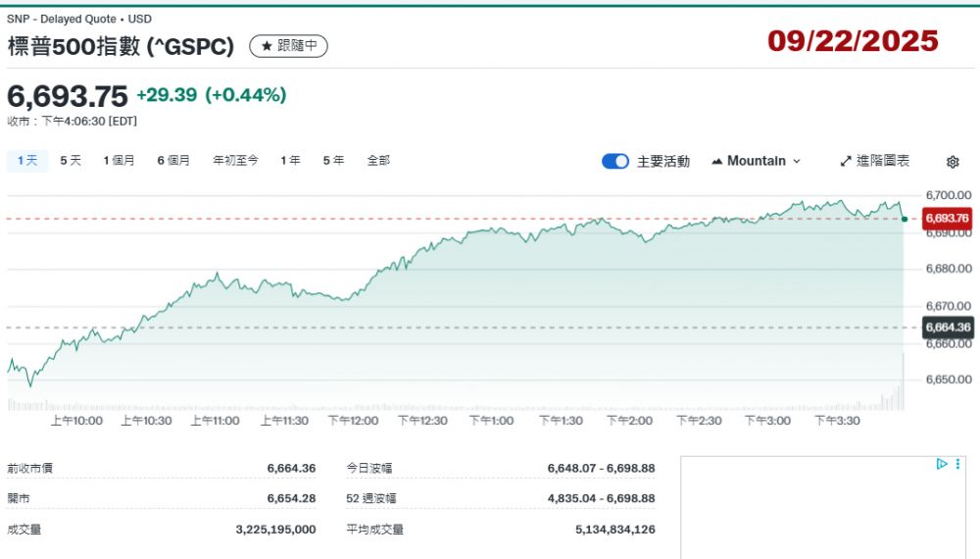Expand the Mountain chart type dropdown
980x559 pixels.
coord(796,161)
